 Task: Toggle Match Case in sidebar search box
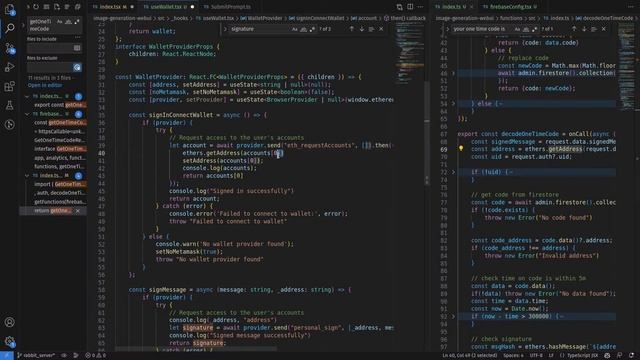[60, 22]
